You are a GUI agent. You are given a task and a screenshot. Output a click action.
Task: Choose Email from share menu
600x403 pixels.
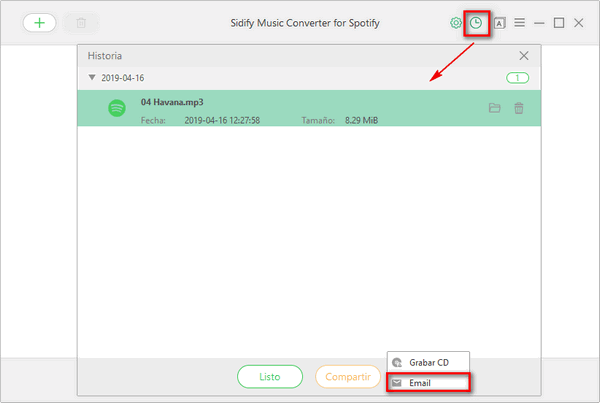[x=428, y=383]
